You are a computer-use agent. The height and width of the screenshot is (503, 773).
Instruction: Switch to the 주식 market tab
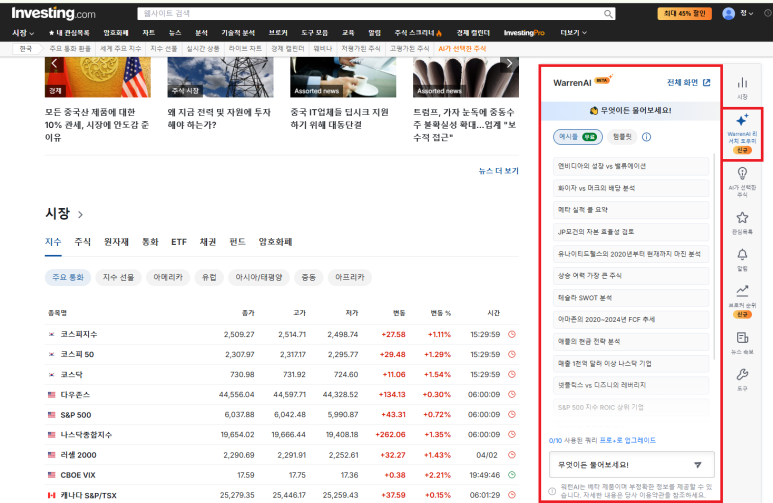[82, 242]
